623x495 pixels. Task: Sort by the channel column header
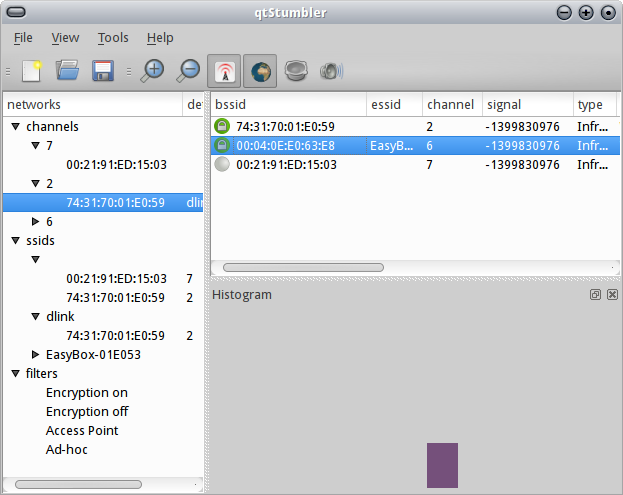pos(452,104)
